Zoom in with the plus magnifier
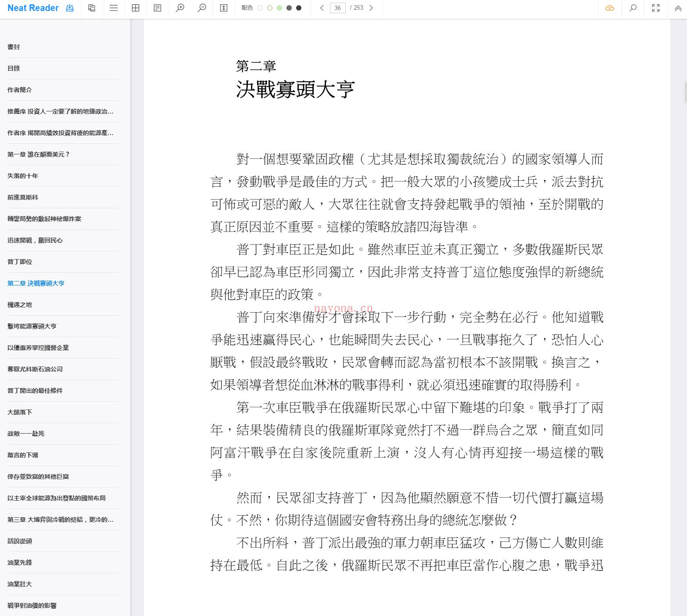Image resolution: width=687 pixels, height=616 pixels. tap(180, 8)
